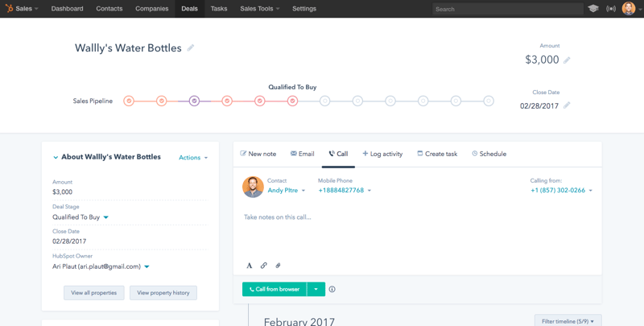Click the broadcast notifications icon in top bar
The image size is (644, 326).
click(x=611, y=9)
